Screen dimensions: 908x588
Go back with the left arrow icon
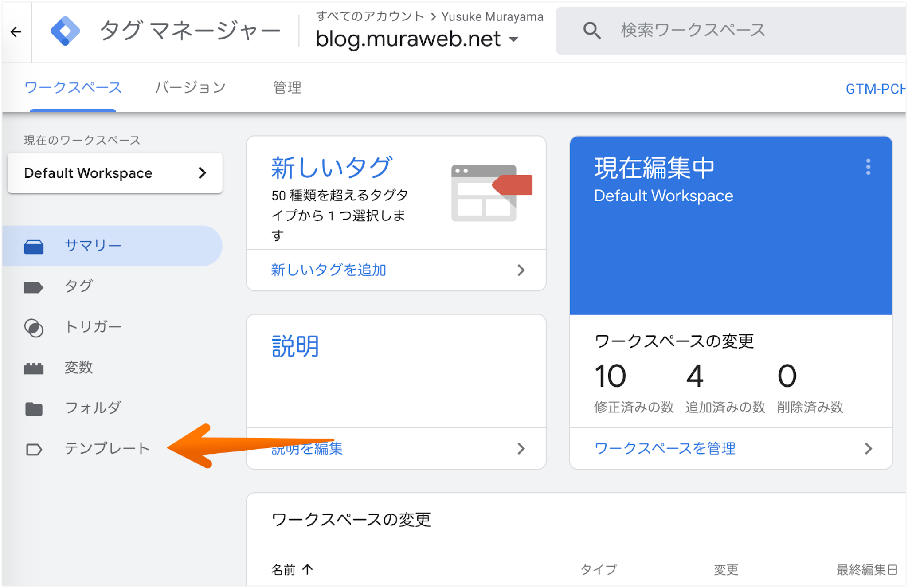(16, 32)
